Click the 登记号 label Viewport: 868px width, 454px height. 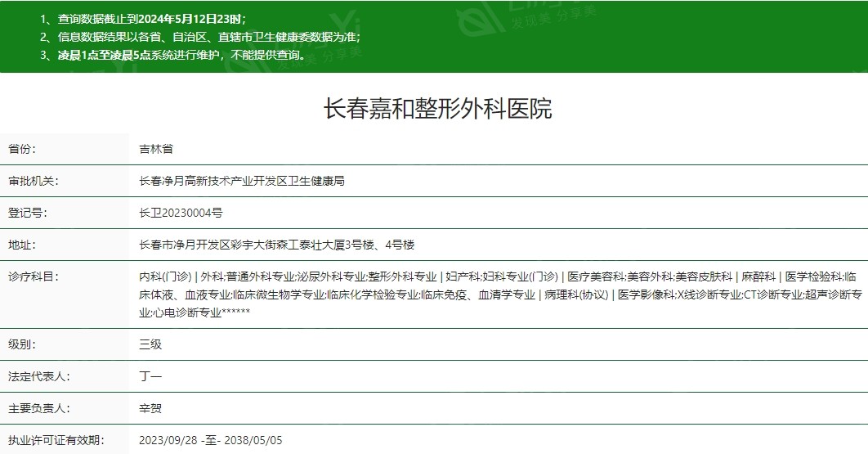click(x=28, y=213)
